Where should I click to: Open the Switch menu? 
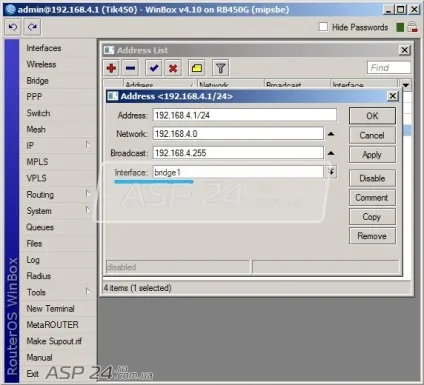click(38, 113)
